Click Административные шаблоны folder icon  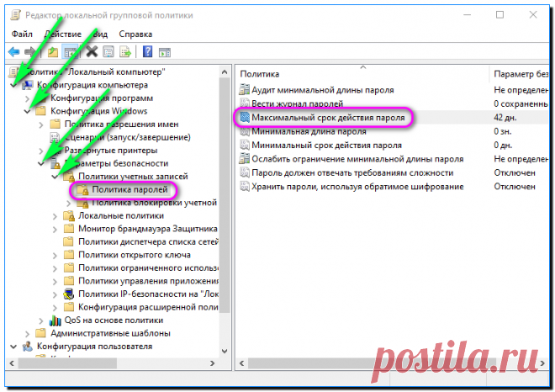[x=41, y=333]
